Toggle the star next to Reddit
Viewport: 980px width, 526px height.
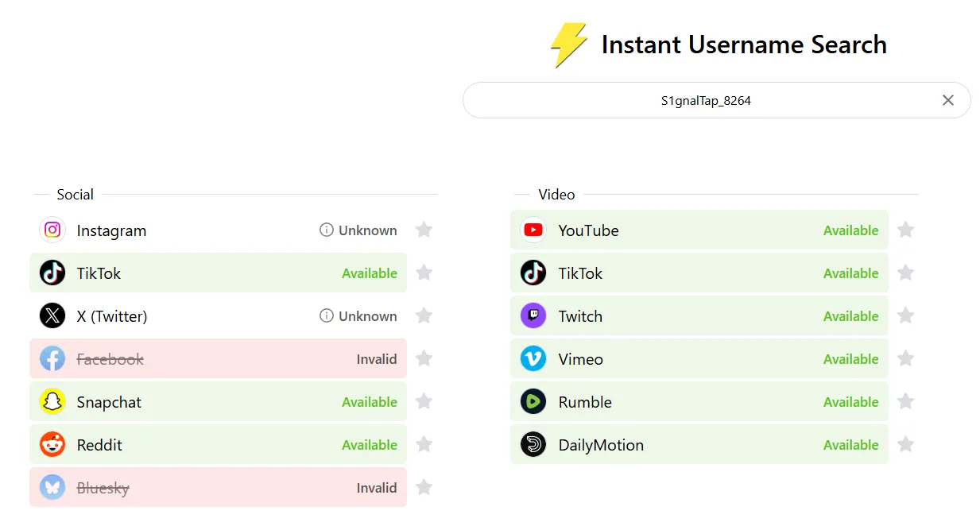(424, 445)
